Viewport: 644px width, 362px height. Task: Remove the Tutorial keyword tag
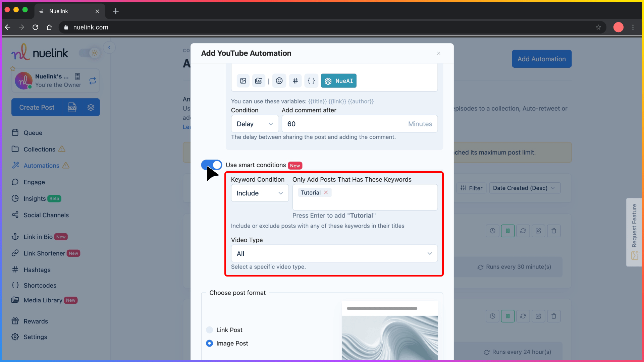(x=326, y=193)
